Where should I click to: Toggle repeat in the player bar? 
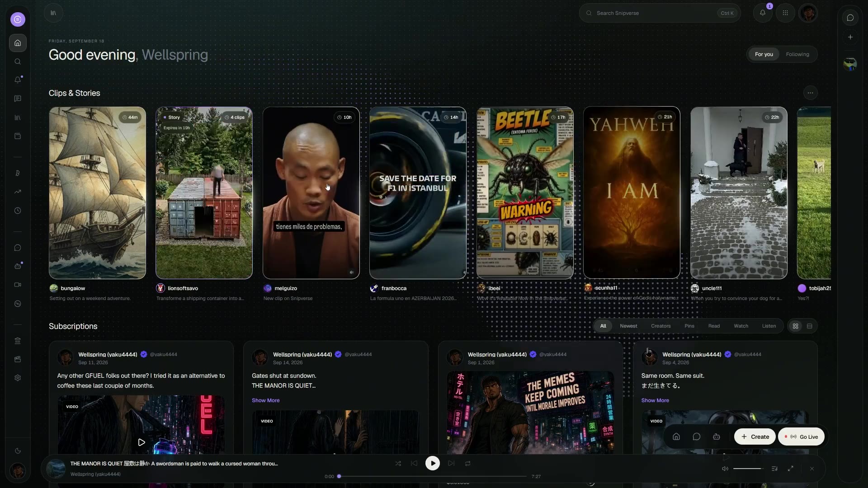[x=468, y=463]
